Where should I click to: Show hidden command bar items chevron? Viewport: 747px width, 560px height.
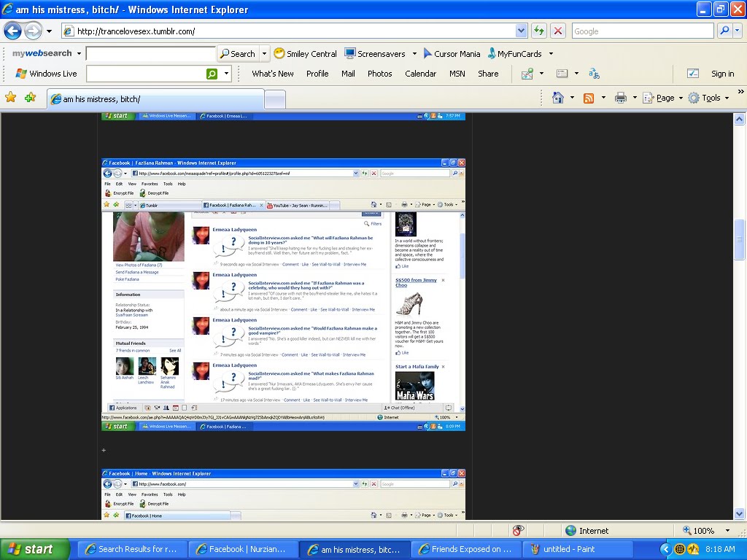[x=741, y=91]
